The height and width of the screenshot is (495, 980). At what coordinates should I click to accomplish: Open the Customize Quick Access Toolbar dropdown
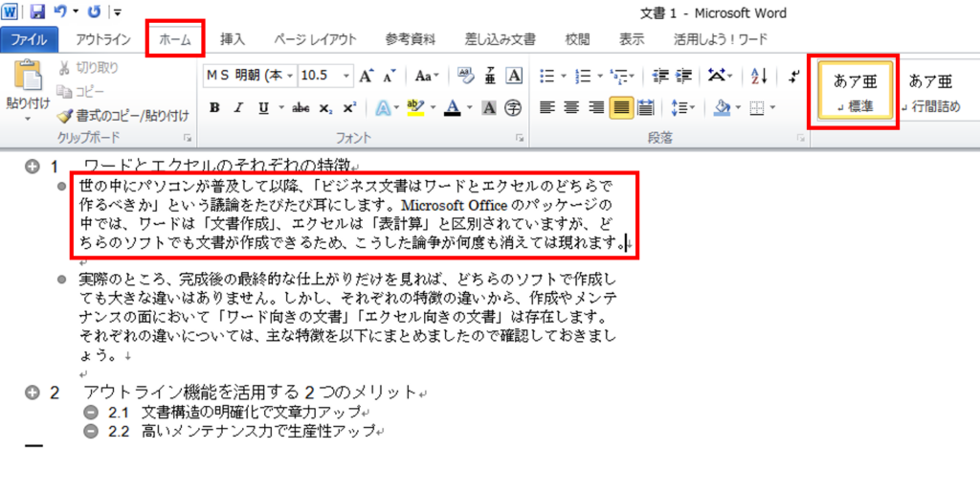[117, 11]
